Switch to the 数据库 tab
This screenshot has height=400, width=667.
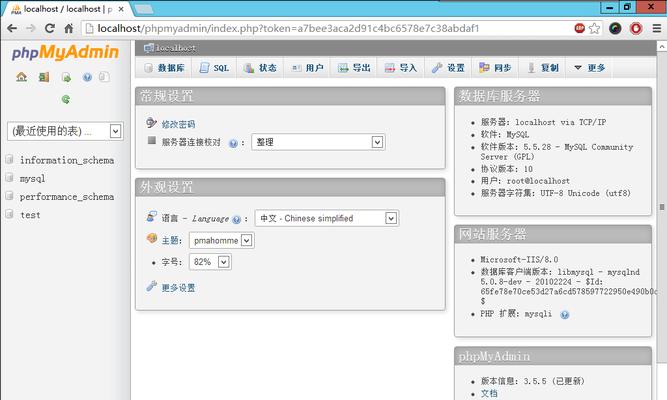pyautogui.click(x=164, y=68)
